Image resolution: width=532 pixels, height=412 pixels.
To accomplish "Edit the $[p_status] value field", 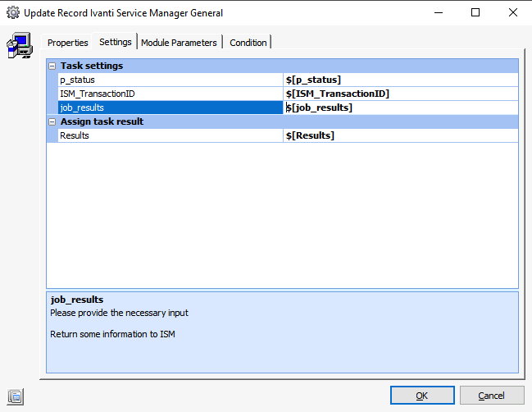I will pos(401,80).
